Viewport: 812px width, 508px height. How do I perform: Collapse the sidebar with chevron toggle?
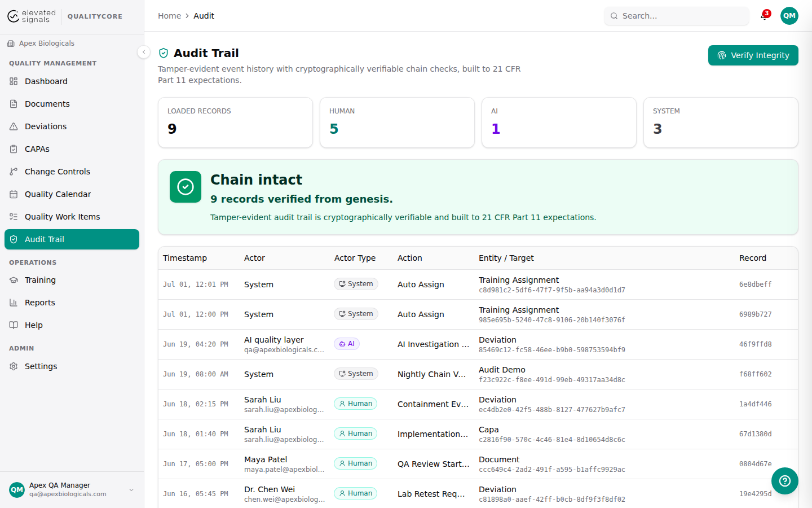click(x=144, y=52)
